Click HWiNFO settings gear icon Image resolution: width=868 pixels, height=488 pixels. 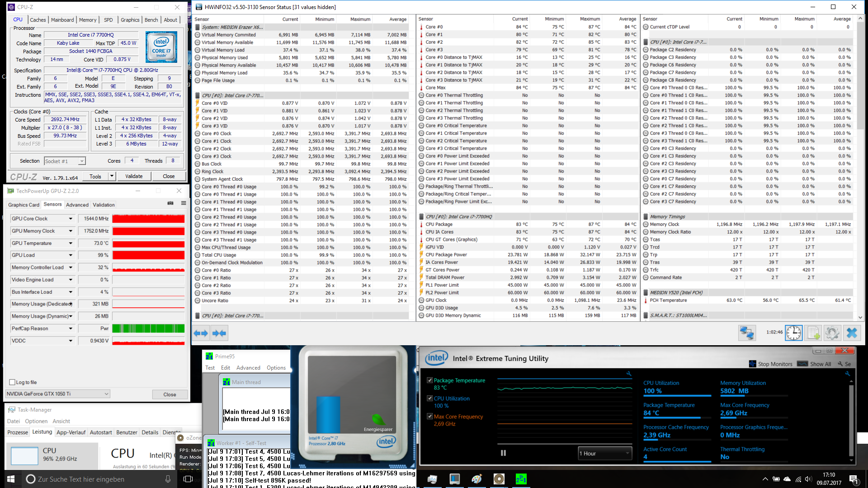click(x=832, y=333)
